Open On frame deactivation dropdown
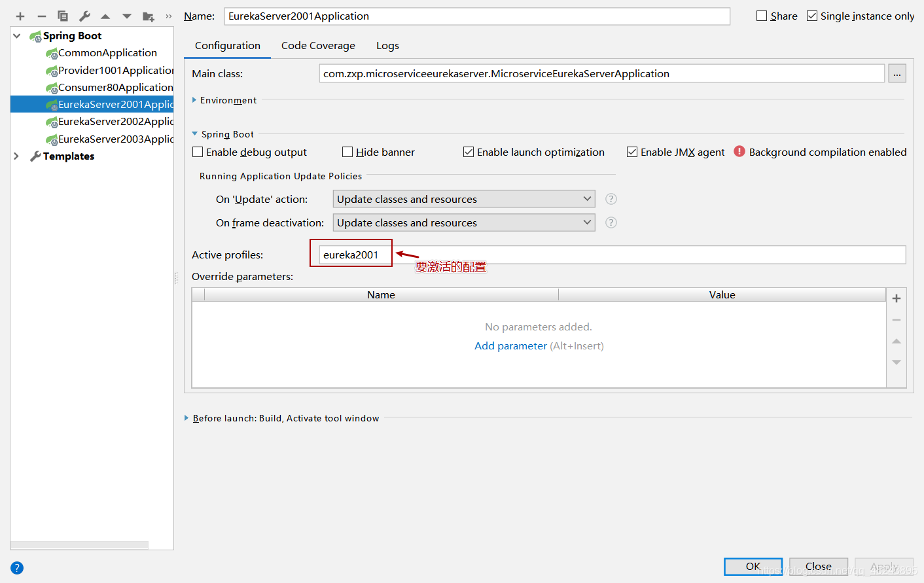Image resolution: width=924 pixels, height=583 pixels. 464,222
